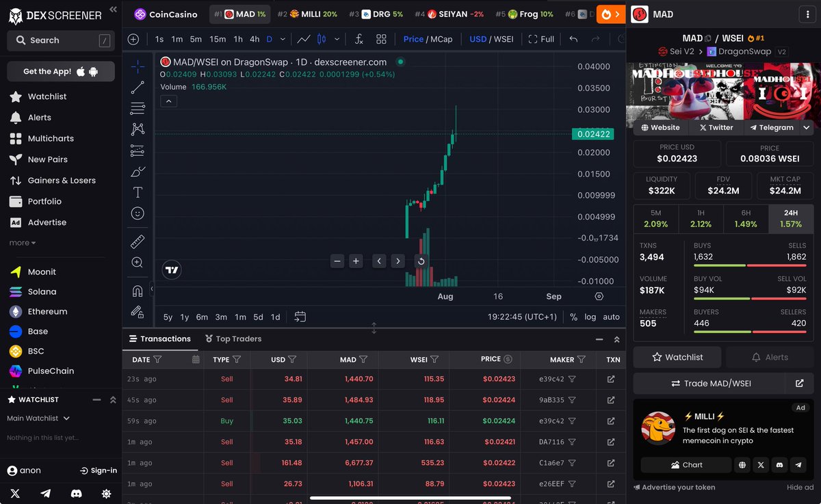Select the brush drawing tool
821x504 pixels.
(138, 171)
